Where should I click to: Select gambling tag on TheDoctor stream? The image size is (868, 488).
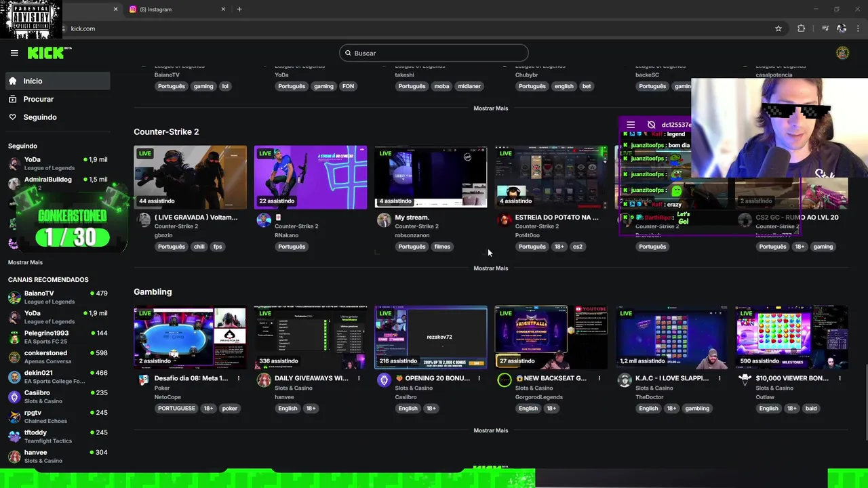click(x=697, y=409)
